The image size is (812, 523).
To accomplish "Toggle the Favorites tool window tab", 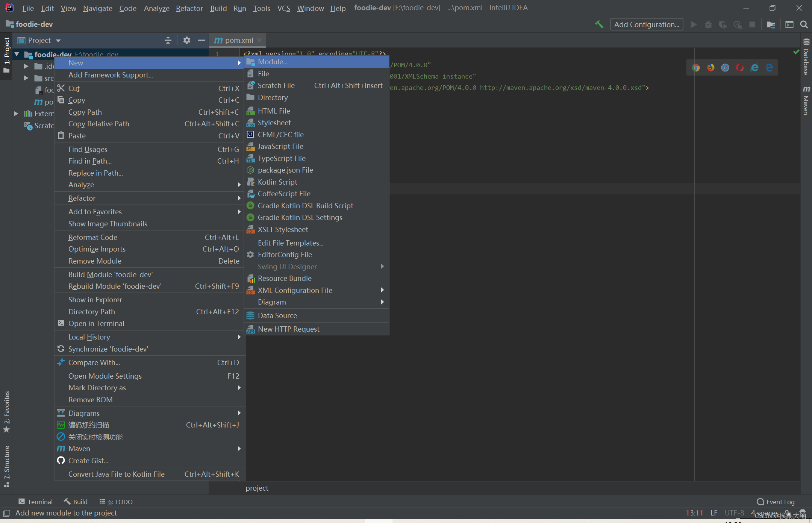I will click(x=6, y=412).
